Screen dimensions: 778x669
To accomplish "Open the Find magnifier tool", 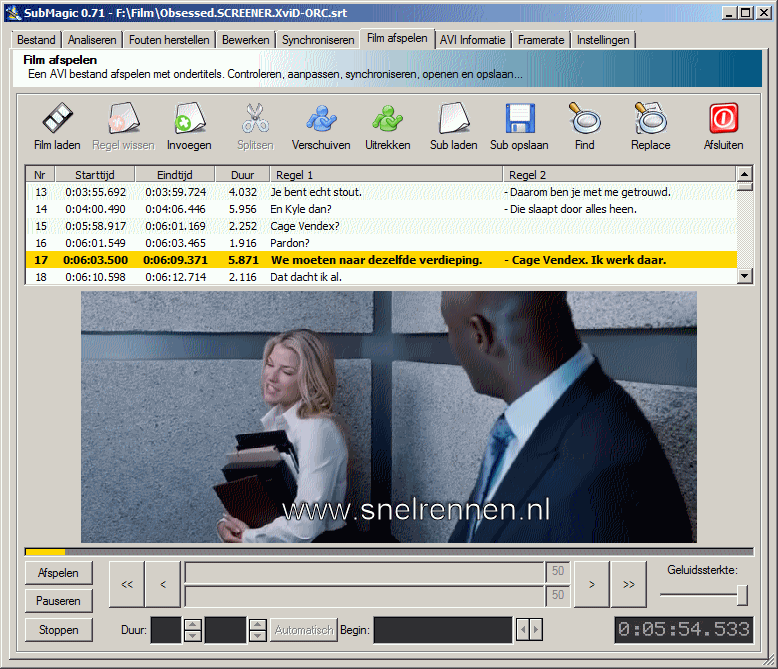I will (584, 118).
